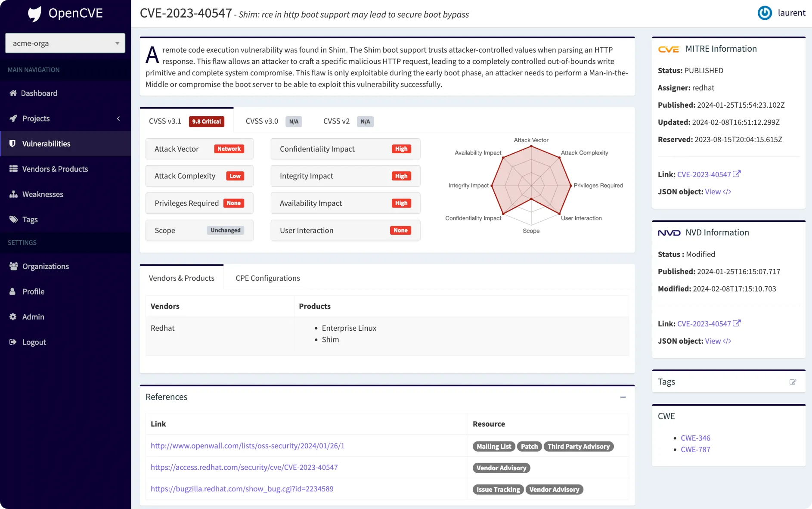Click the NVD logo icon
The height and width of the screenshot is (509, 812).
669,233
